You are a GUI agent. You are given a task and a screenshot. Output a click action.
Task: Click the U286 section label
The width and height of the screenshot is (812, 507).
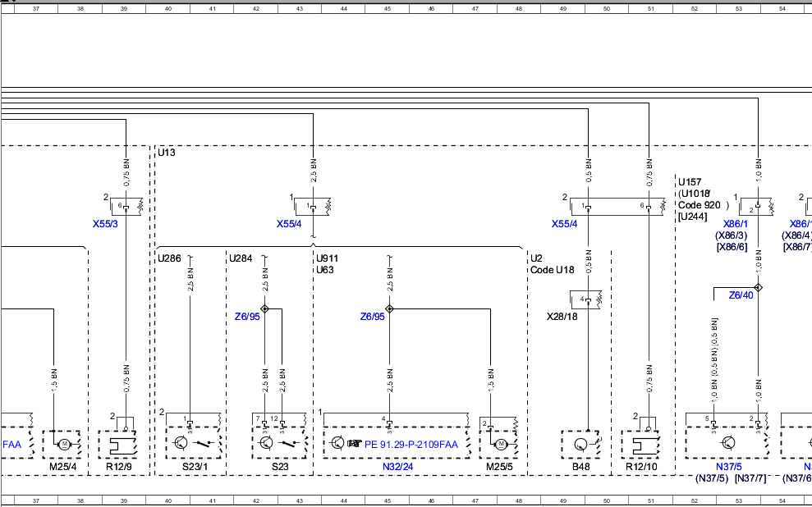tap(169, 258)
